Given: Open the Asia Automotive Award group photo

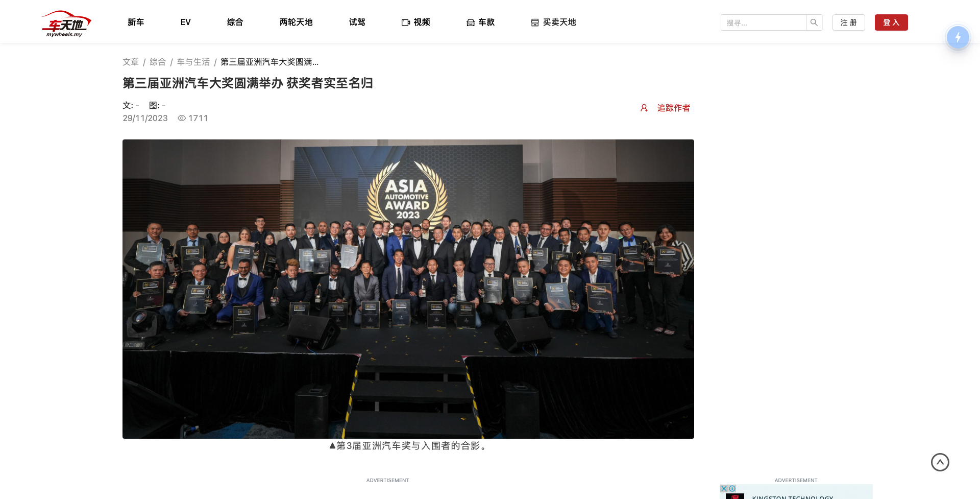Looking at the screenshot, I should tap(408, 289).
